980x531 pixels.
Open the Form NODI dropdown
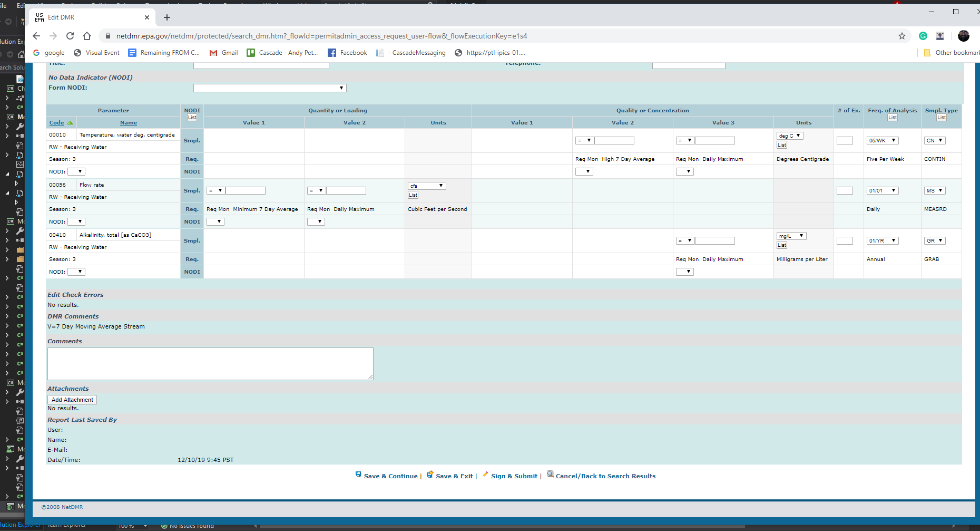(x=341, y=88)
